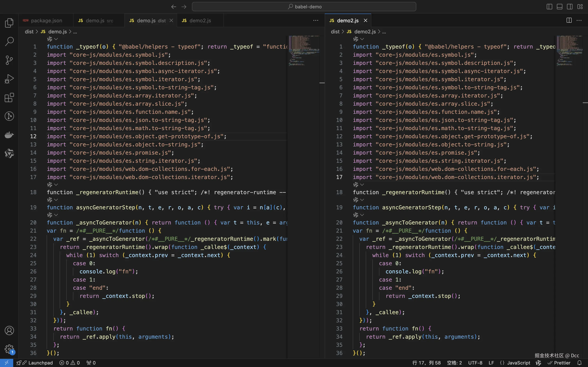The image size is (588, 367).
Task: Collapse the code lens chevron above line 18 left
Action: (x=56, y=185)
